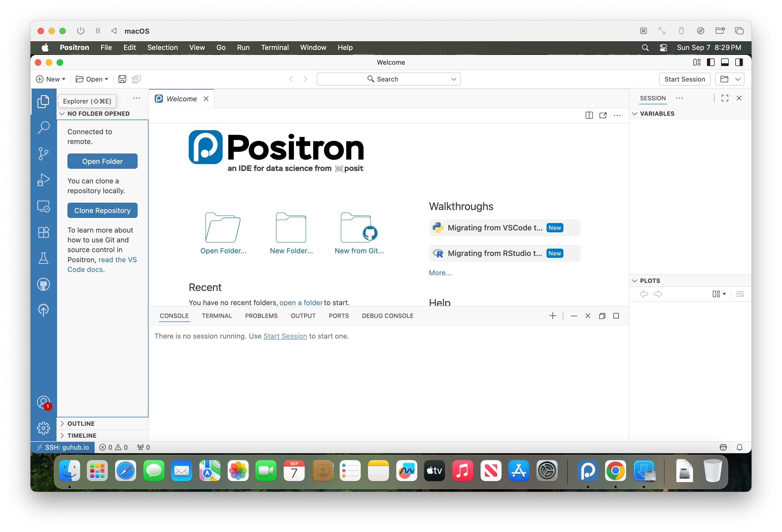Open the Manage gear icon
782x532 pixels.
click(x=44, y=428)
